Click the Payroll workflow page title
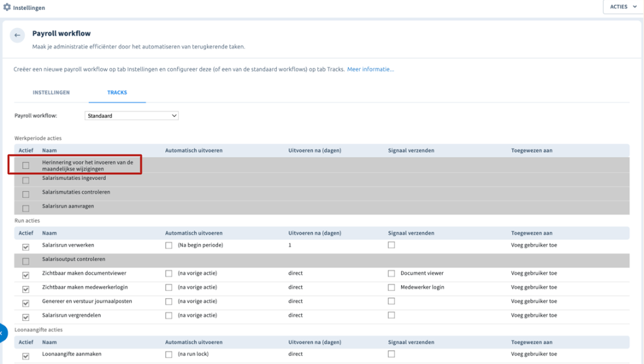 pyautogui.click(x=61, y=34)
